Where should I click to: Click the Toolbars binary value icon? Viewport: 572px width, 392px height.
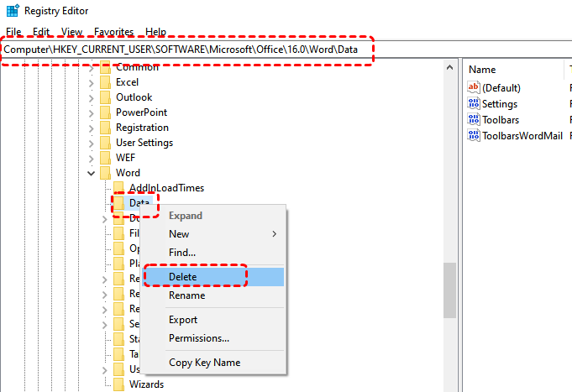pos(474,120)
